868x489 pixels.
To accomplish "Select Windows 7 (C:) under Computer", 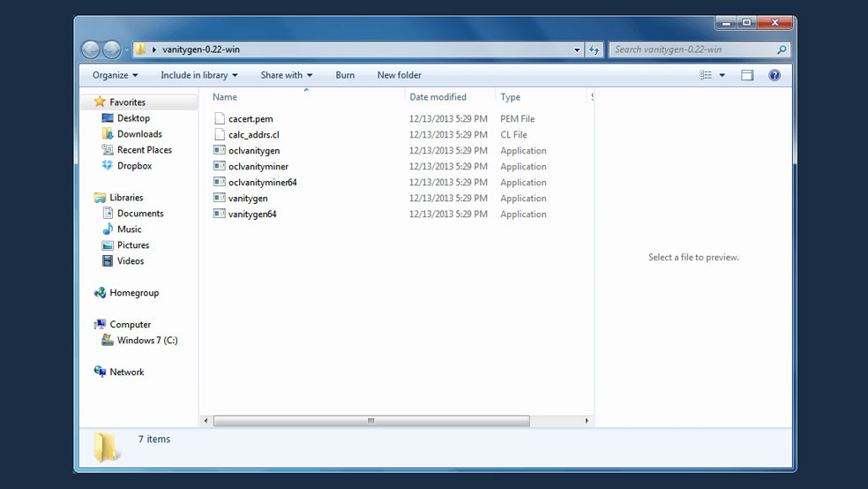I will [x=147, y=340].
